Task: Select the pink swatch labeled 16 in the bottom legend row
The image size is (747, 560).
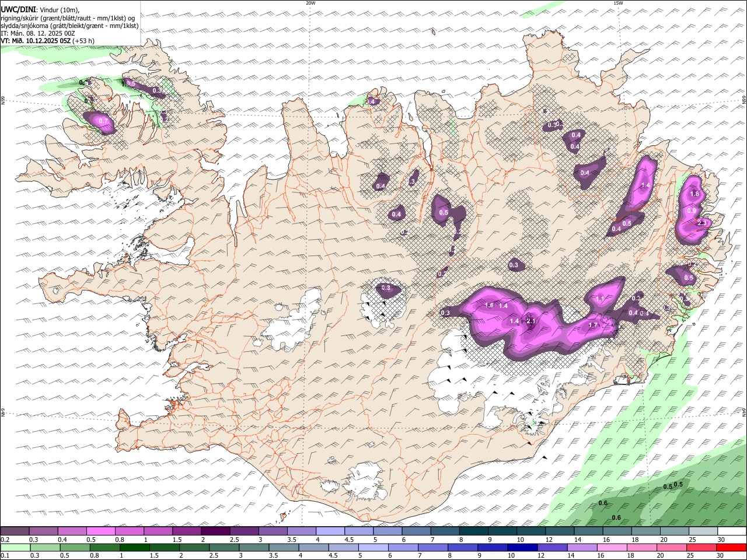Action: [612, 547]
